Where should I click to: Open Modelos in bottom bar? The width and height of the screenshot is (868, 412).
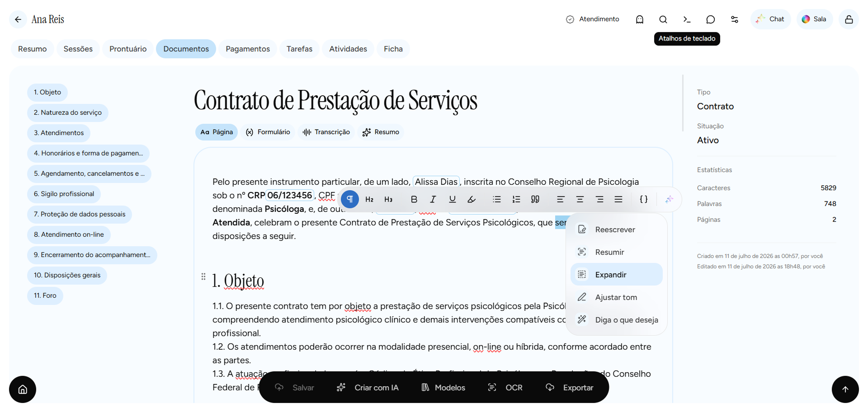coord(443,388)
